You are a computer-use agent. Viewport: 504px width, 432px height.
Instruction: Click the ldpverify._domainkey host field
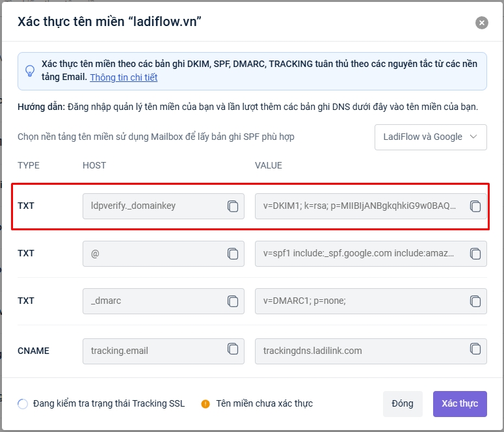click(153, 206)
